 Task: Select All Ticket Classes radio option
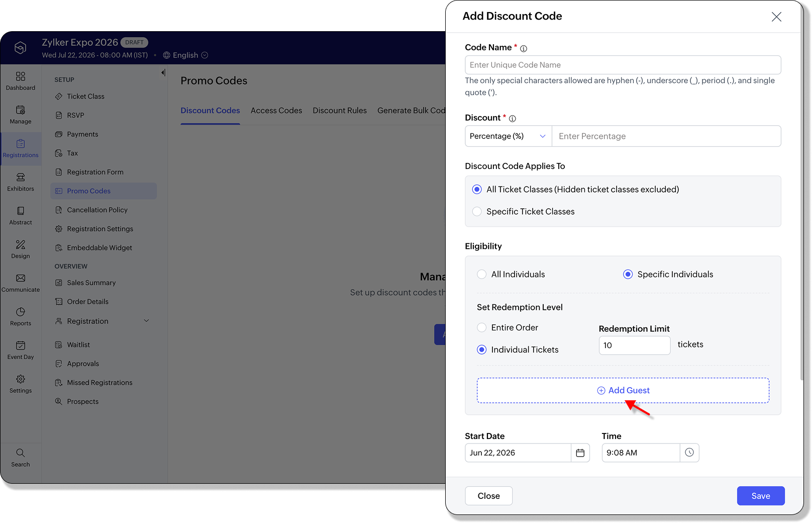(477, 190)
